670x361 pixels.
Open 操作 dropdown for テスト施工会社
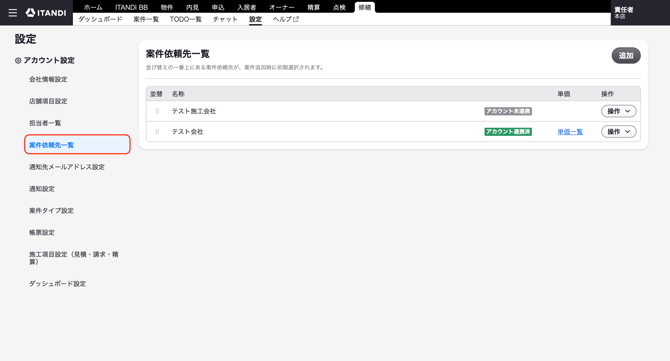tap(618, 111)
